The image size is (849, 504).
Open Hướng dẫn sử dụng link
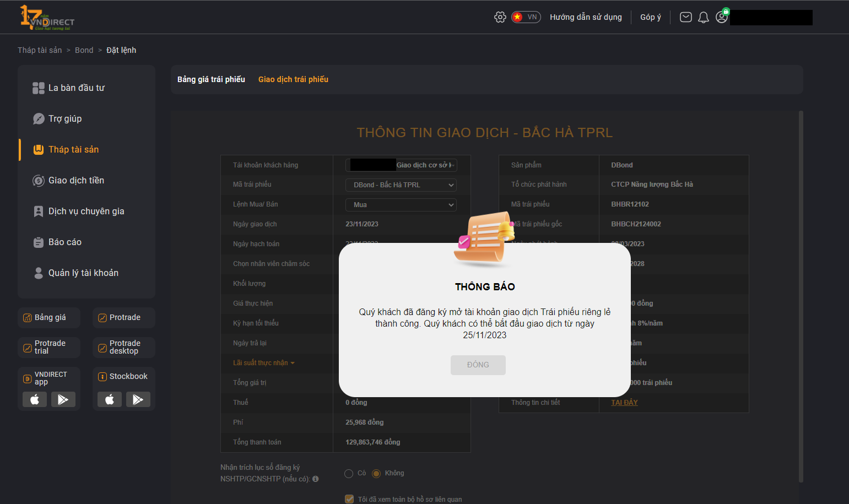[586, 17]
